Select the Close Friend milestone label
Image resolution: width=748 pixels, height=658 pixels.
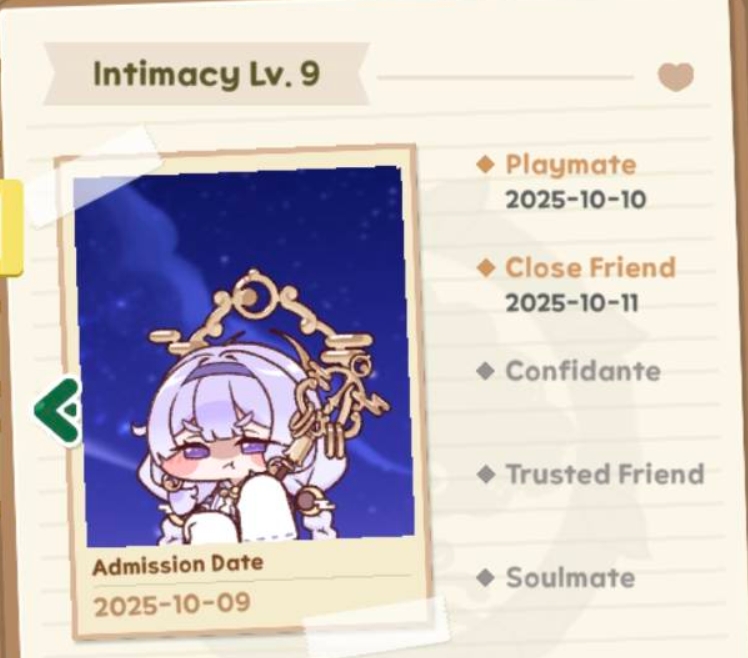point(591,268)
